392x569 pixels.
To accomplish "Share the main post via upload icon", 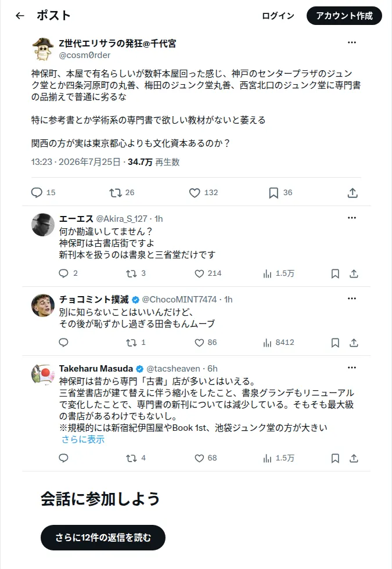I will (x=353, y=193).
